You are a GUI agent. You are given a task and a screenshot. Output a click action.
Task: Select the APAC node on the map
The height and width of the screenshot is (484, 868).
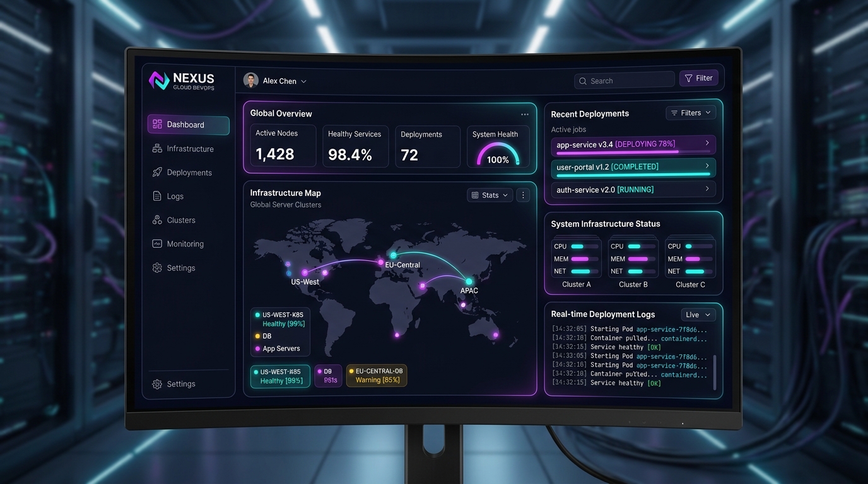(x=469, y=282)
